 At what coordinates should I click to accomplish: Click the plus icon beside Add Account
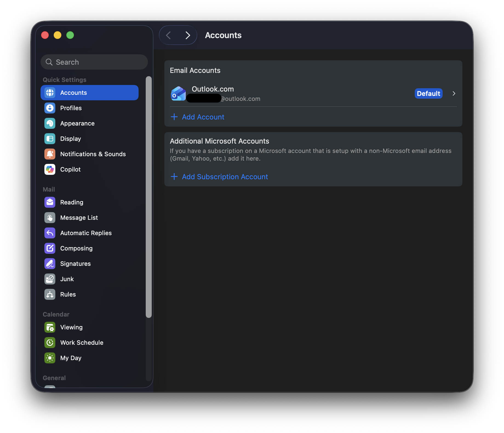coord(174,117)
